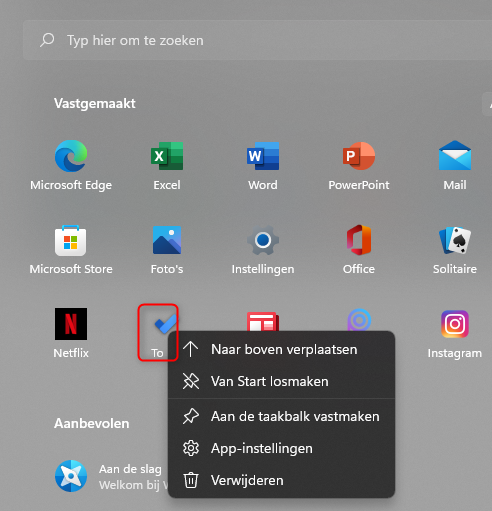Viewport: 492px width, 511px height.
Task: Click the 'Welkom bij' subtitle text
Action: tap(129, 485)
